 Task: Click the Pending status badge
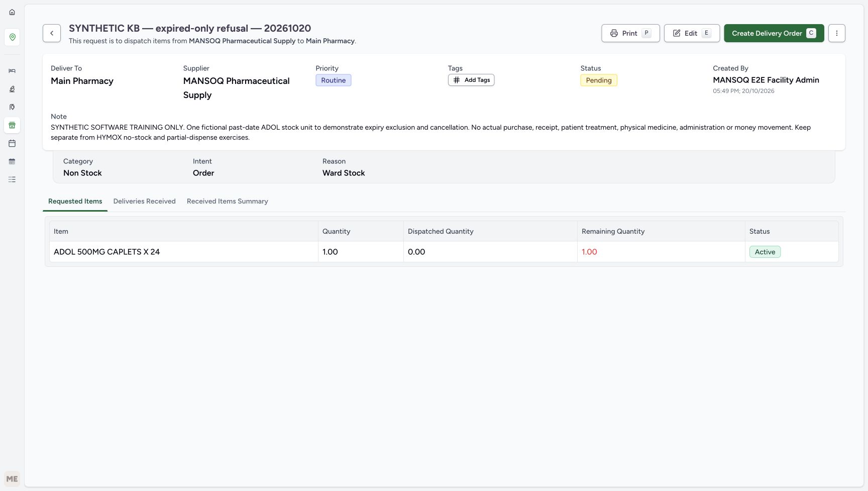click(599, 80)
